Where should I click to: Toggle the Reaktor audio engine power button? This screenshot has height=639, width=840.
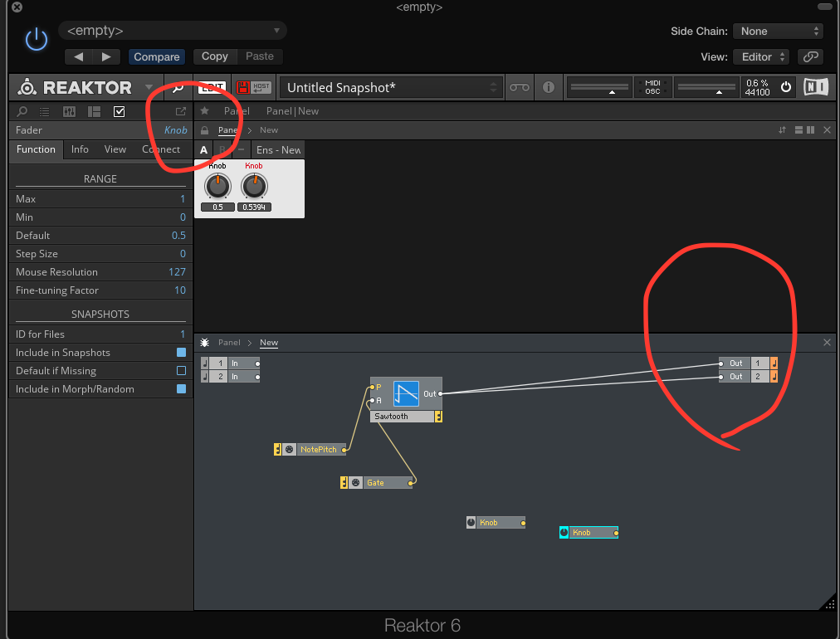tap(786, 87)
